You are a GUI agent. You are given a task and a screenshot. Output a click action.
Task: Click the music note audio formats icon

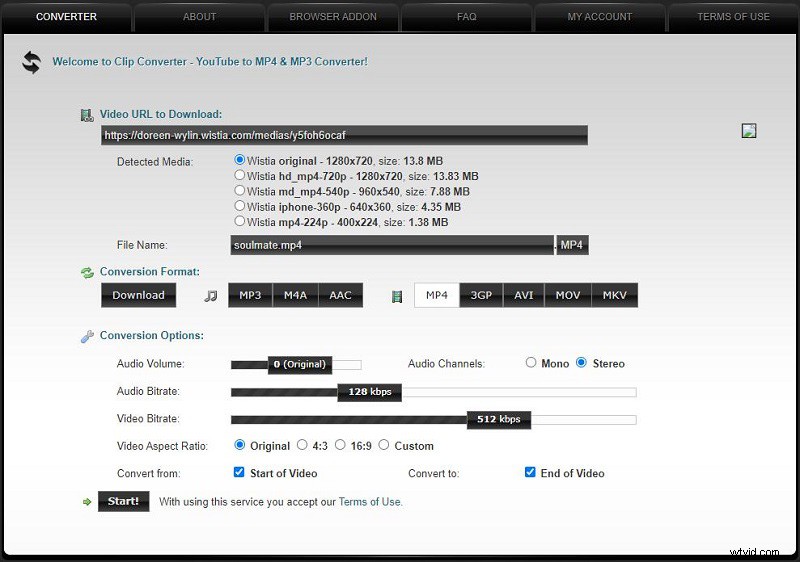[210, 296]
